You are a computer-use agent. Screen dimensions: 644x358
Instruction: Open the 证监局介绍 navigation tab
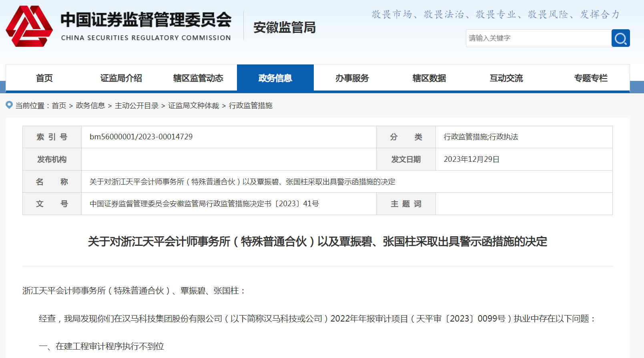click(121, 78)
